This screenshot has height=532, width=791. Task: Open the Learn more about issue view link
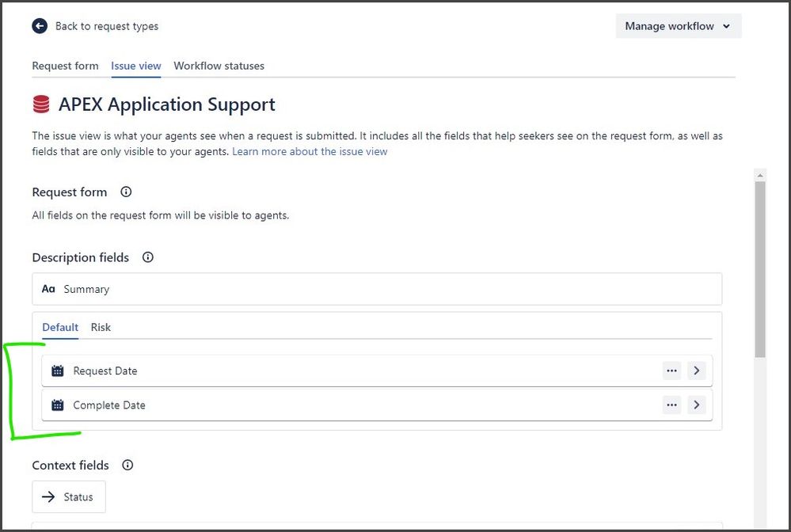(x=309, y=151)
